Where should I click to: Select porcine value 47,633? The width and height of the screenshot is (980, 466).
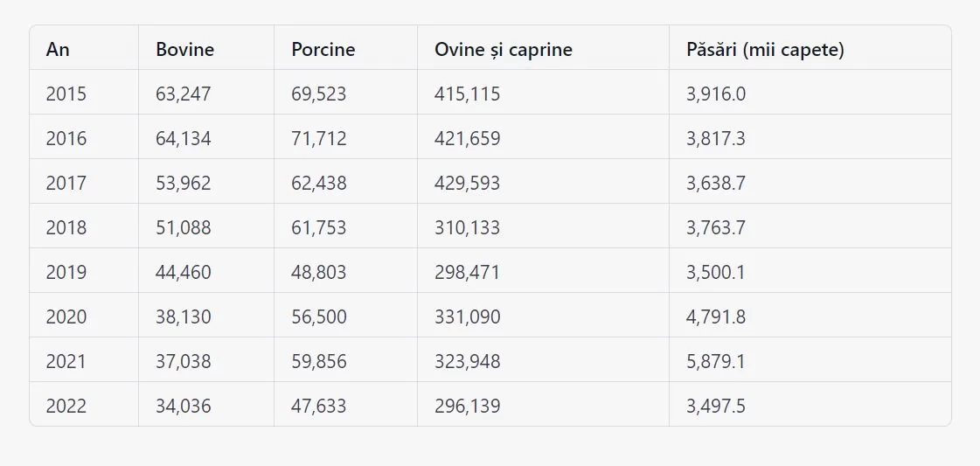pyautogui.click(x=319, y=406)
